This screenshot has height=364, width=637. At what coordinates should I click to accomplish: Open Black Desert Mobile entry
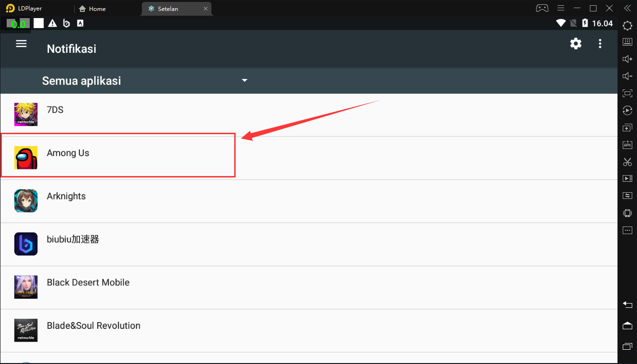(309, 288)
